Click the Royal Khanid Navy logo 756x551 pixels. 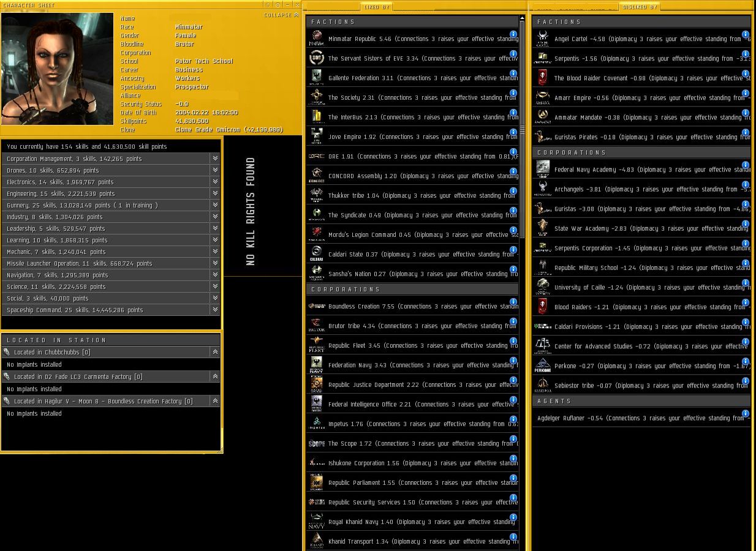[316, 522]
